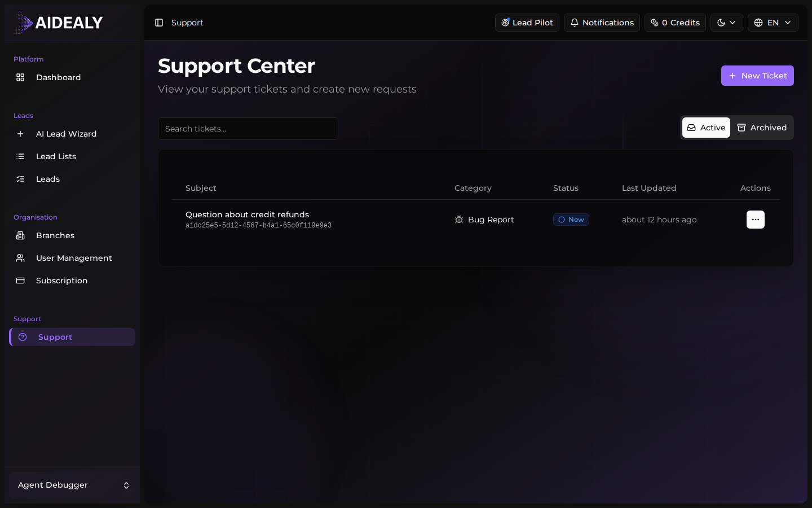812x508 pixels.
Task: Click the 'New' status badge
Action: click(x=571, y=220)
